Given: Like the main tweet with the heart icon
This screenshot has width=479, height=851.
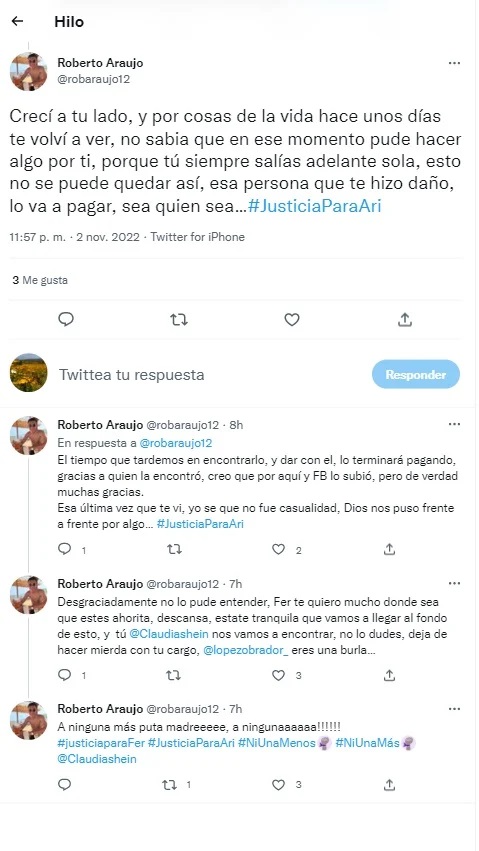Looking at the screenshot, I should [292, 320].
